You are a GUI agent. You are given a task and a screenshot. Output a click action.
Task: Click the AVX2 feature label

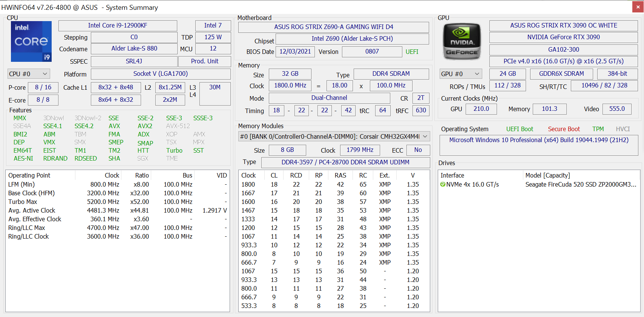pyautogui.click(x=145, y=126)
